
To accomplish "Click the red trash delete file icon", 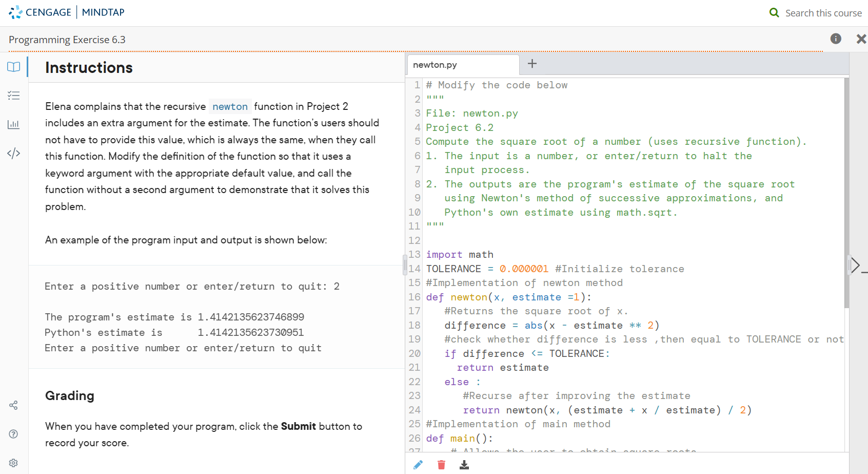I will [x=441, y=465].
